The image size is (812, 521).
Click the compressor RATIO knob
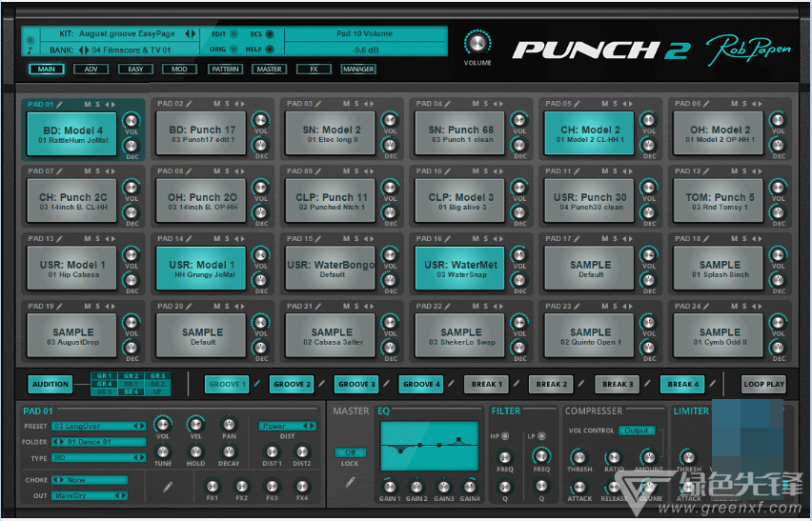614,457
